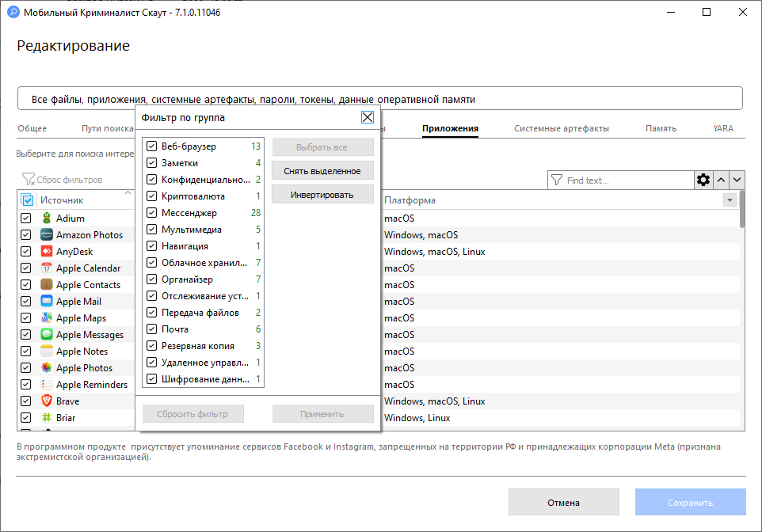Click the Apple Maps icon

pyautogui.click(x=47, y=318)
